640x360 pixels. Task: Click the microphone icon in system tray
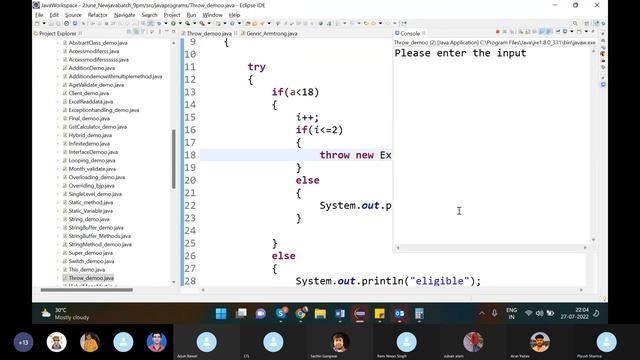click(494, 313)
